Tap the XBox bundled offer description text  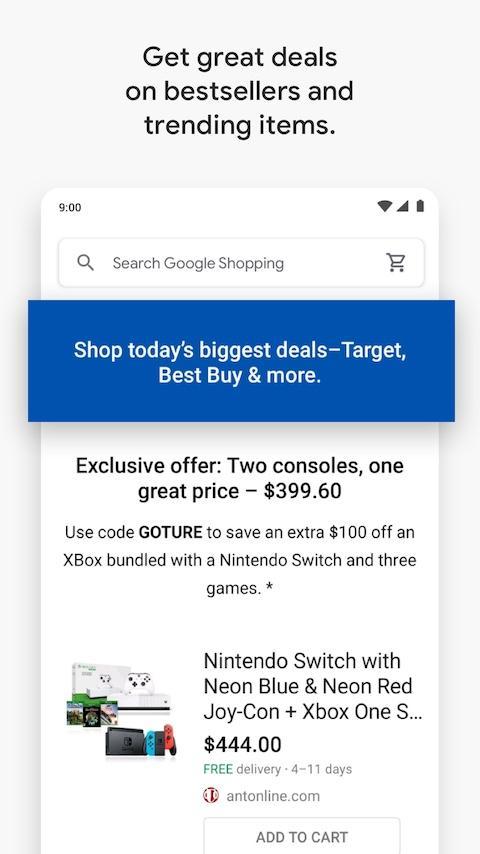pos(240,560)
